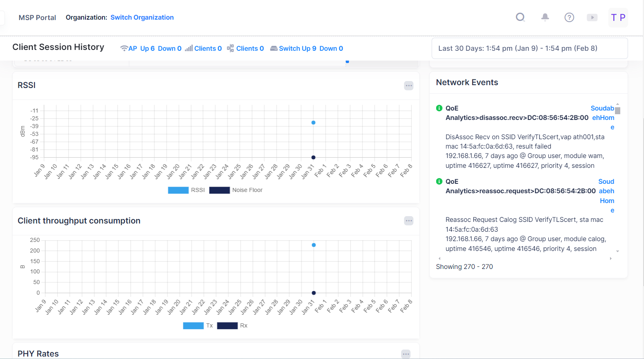View wired Clients 0 link

click(x=250, y=48)
